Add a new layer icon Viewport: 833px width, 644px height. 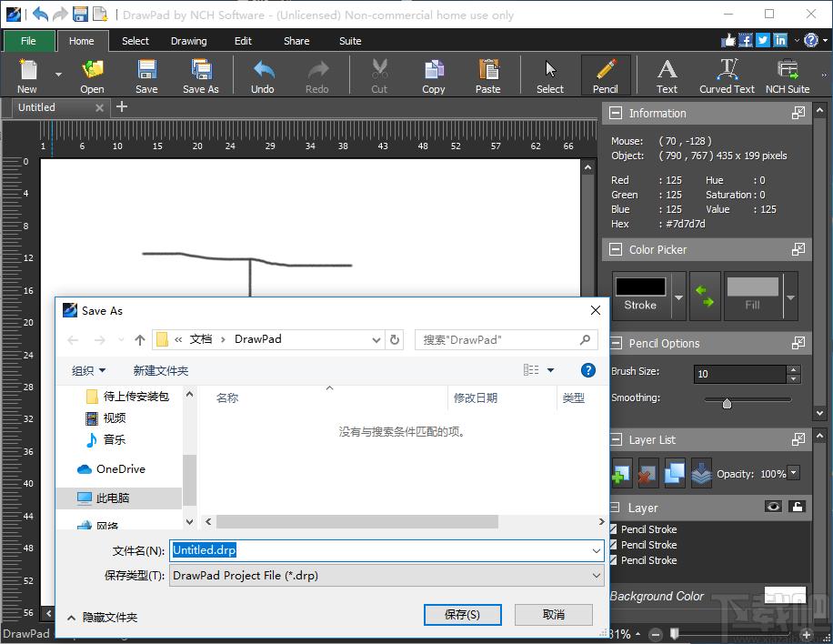click(x=621, y=473)
